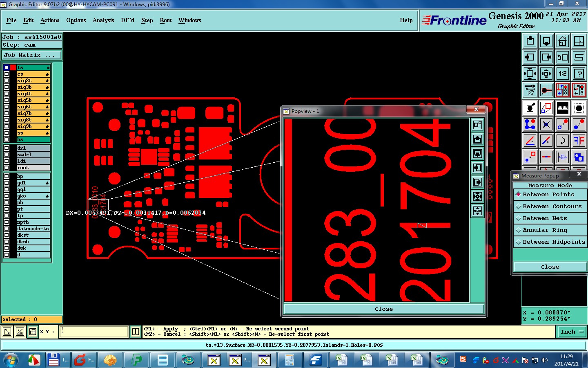Toggle display checkbox for layer ss
This screenshot has height=368, width=588.
coord(7,133)
